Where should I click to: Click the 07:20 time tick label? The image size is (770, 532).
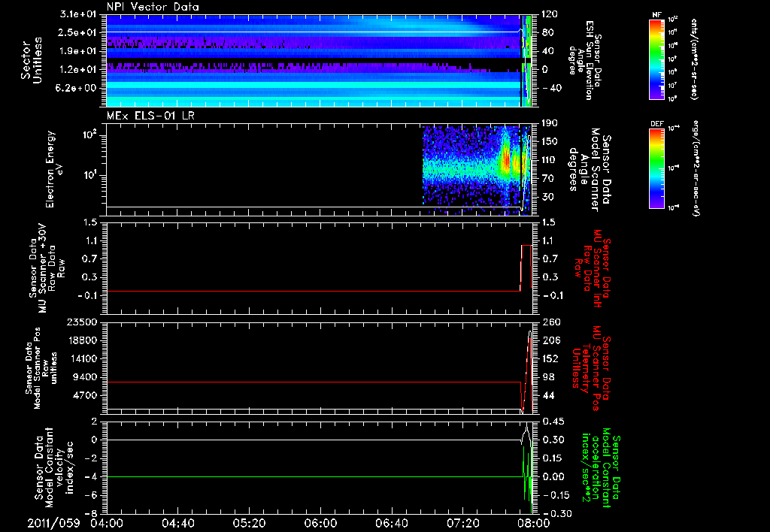coord(462,521)
